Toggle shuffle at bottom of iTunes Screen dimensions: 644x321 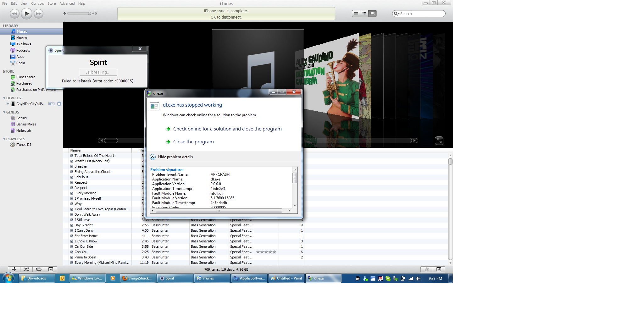click(x=26, y=269)
